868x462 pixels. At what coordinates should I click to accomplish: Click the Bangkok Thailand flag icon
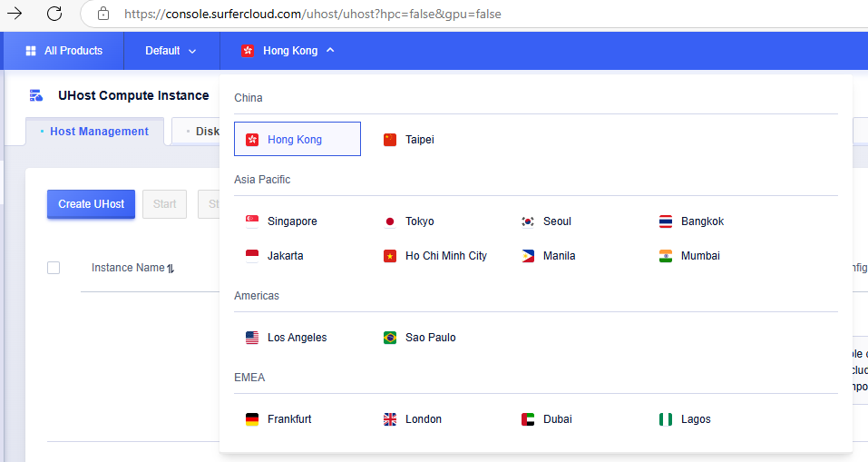tap(666, 221)
